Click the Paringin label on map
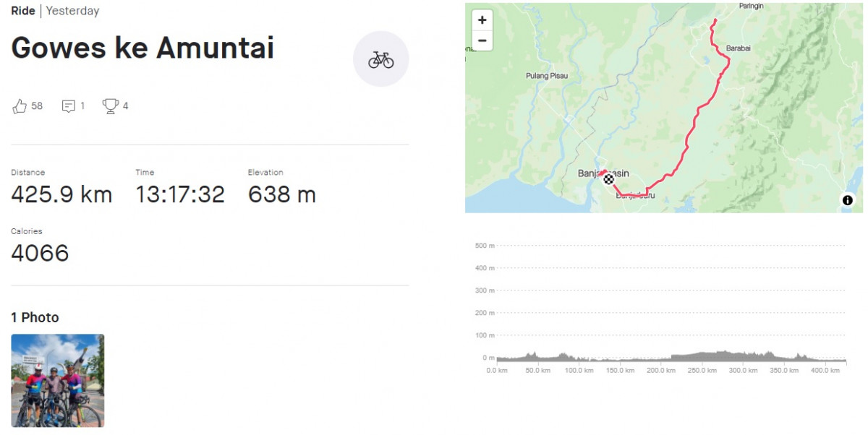Screen dimensions: 868x435 pyautogui.click(x=752, y=7)
